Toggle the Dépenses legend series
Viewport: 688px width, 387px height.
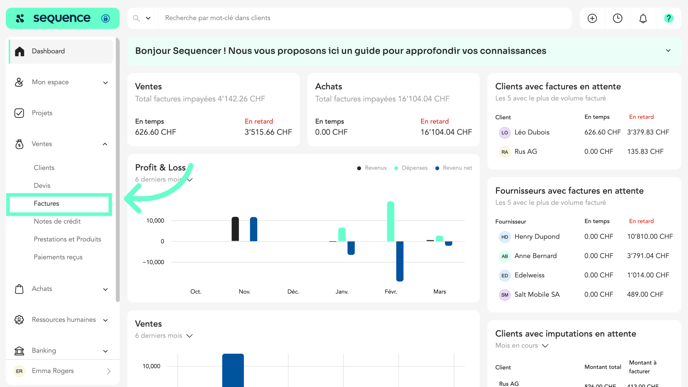pyautogui.click(x=411, y=168)
